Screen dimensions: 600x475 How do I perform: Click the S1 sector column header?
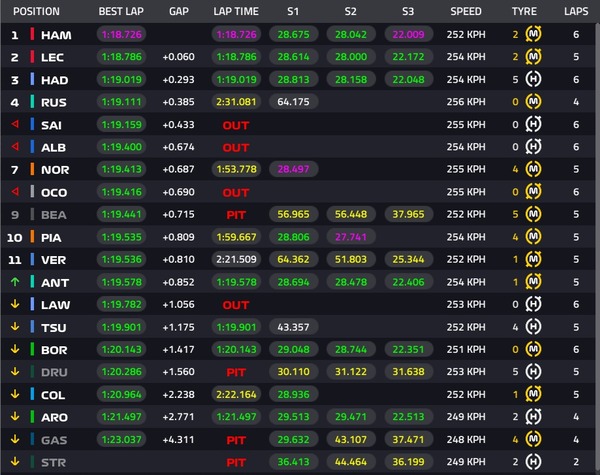click(292, 12)
